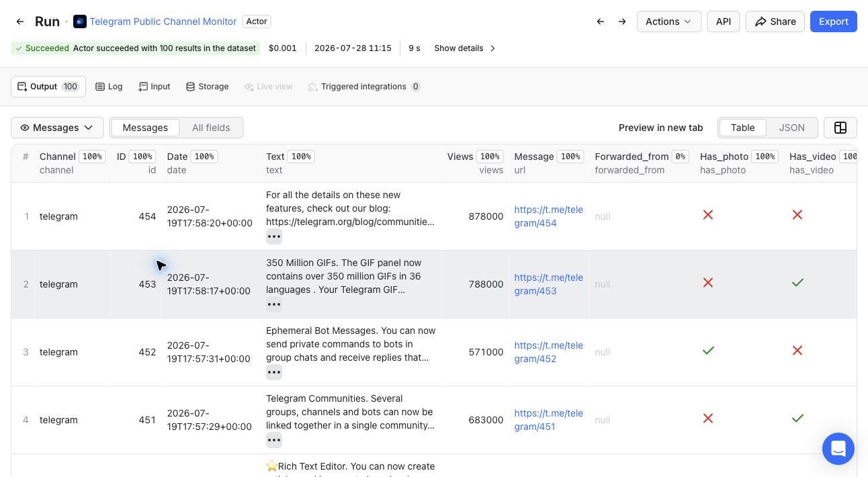The height and width of the screenshot is (477, 868).
Task: Switch to JSON view
Action: 791,128
